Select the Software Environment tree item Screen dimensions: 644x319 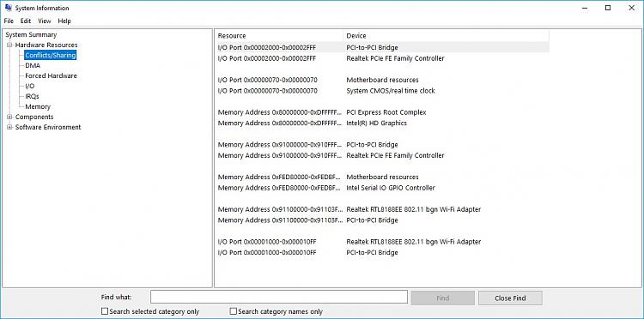point(48,127)
